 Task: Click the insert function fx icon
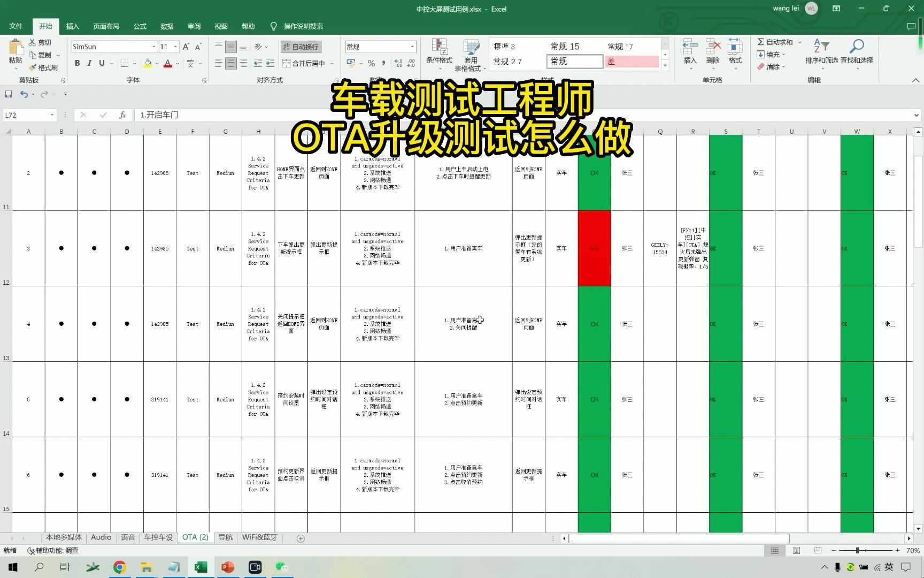pyautogui.click(x=122, y=115)
